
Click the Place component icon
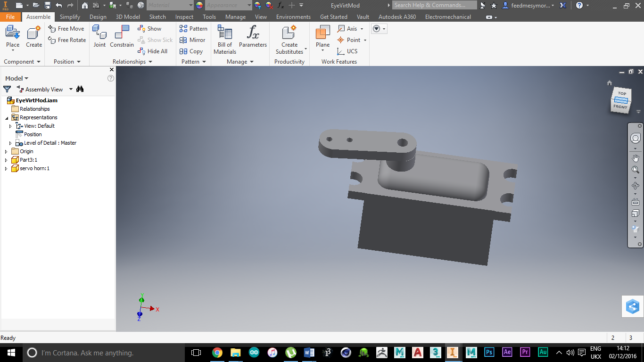pos(13,33)
